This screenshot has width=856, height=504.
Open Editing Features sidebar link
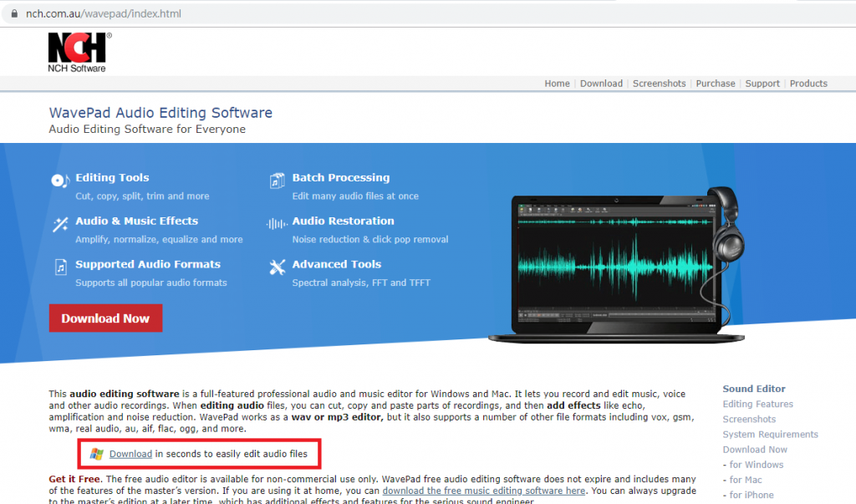(x=757, y=404)
